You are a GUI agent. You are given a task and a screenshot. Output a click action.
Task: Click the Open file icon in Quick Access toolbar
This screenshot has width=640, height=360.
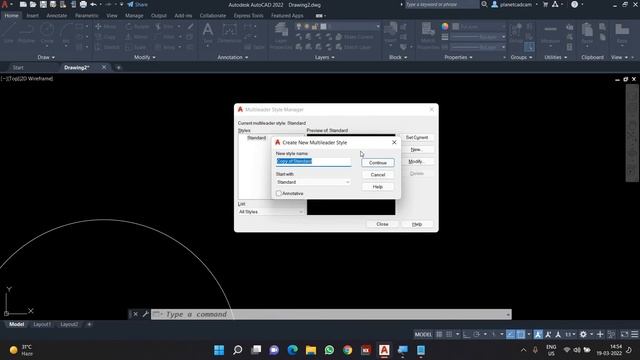(33, 4)
